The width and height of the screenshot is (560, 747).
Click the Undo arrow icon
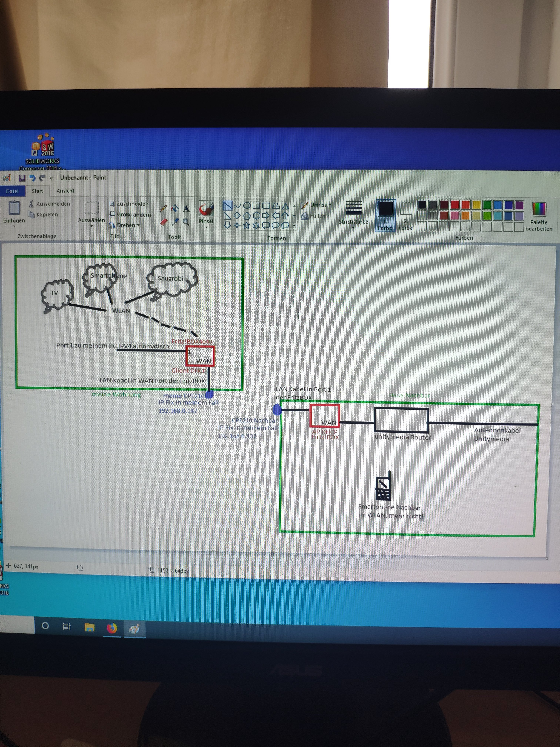click(32, 178)
